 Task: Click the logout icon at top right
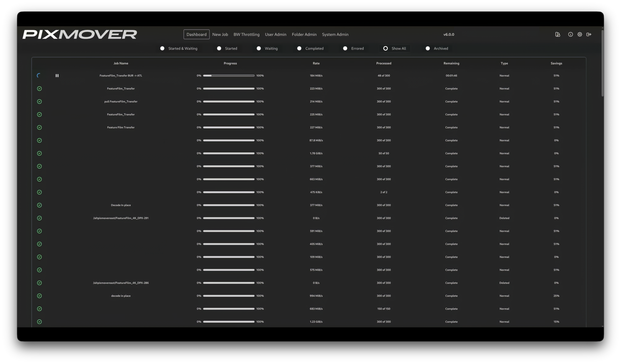(x=589, y=34)
